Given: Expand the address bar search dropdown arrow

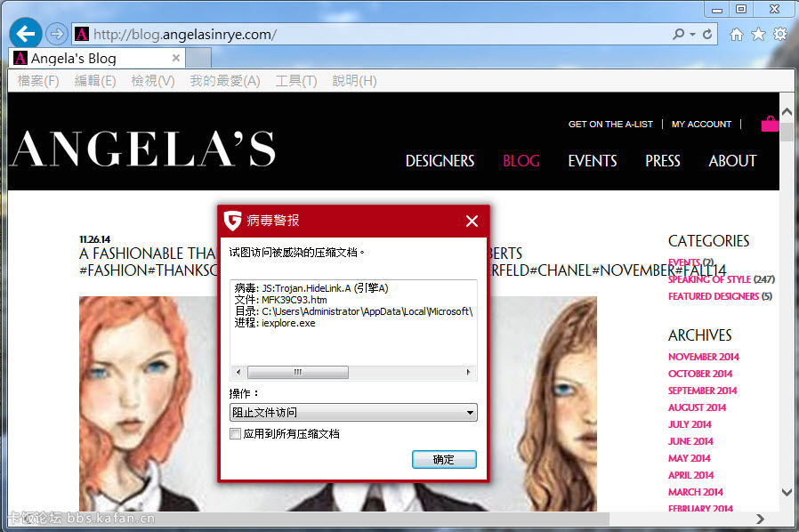Looking at the screenshot, I should 692,35.
